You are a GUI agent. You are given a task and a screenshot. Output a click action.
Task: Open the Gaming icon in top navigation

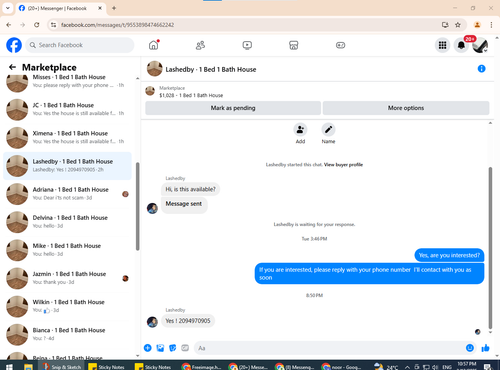click(x=340, y=45)
